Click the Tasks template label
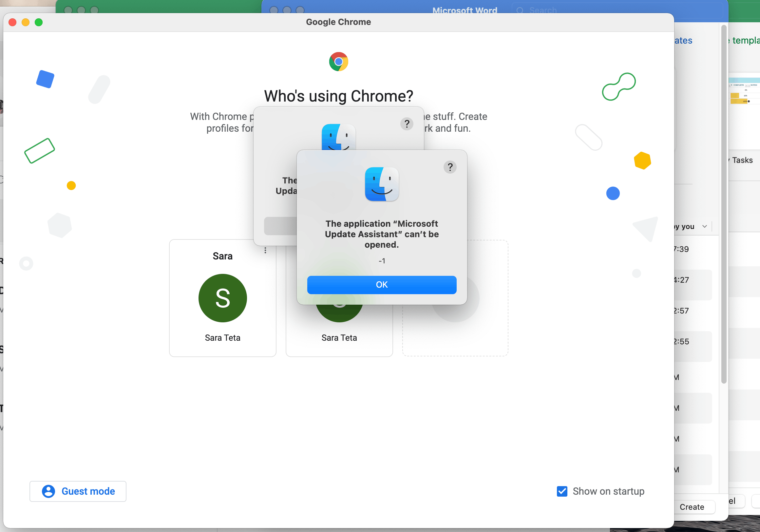 pos(742,160)
